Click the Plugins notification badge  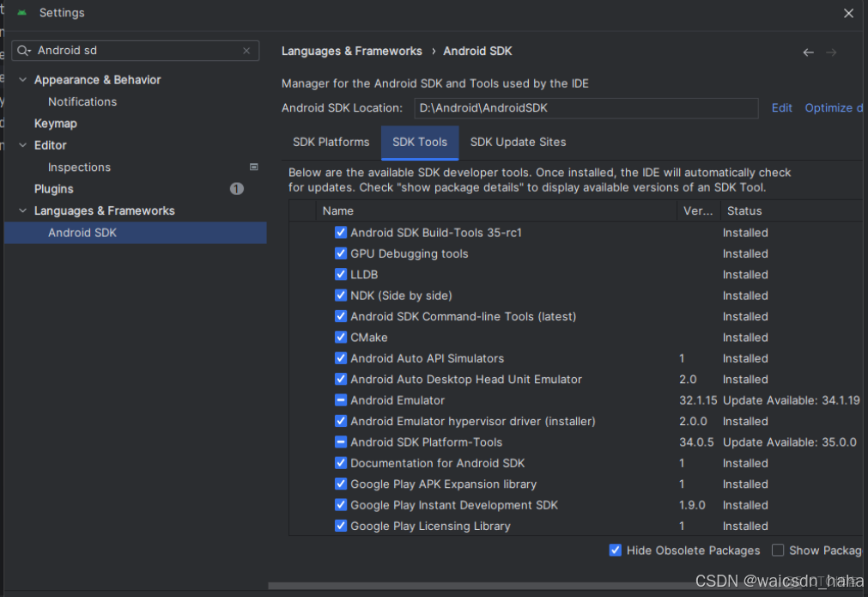point(236,188)
